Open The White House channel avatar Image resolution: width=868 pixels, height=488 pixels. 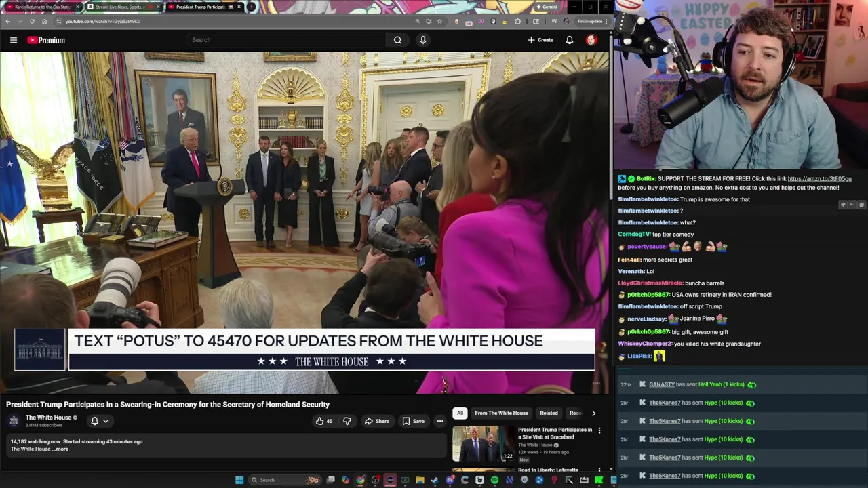(14, 421)
